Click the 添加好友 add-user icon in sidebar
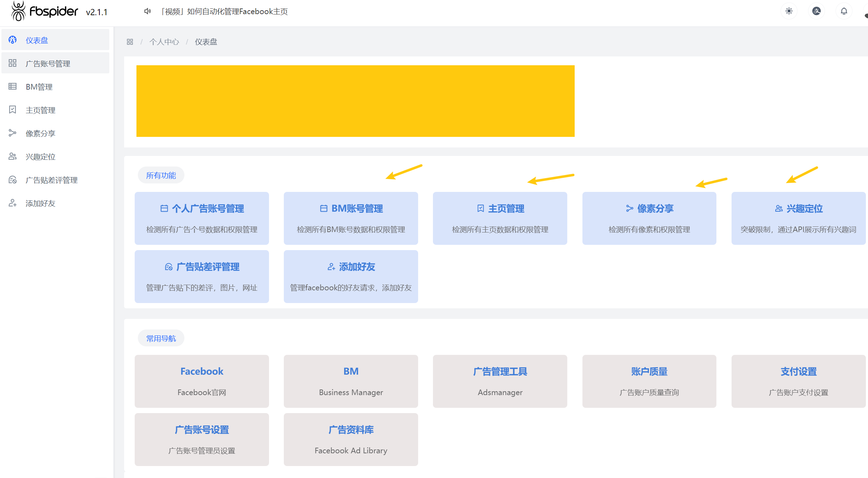Image resolution: width=868 pixels, height=478 pixels. [13, 203]
